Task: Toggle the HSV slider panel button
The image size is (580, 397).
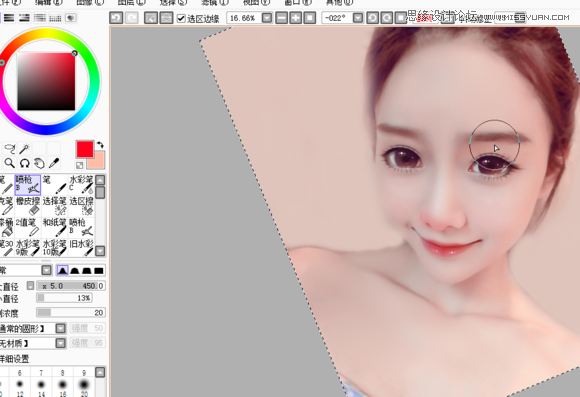Action: [x=24, y=18]
